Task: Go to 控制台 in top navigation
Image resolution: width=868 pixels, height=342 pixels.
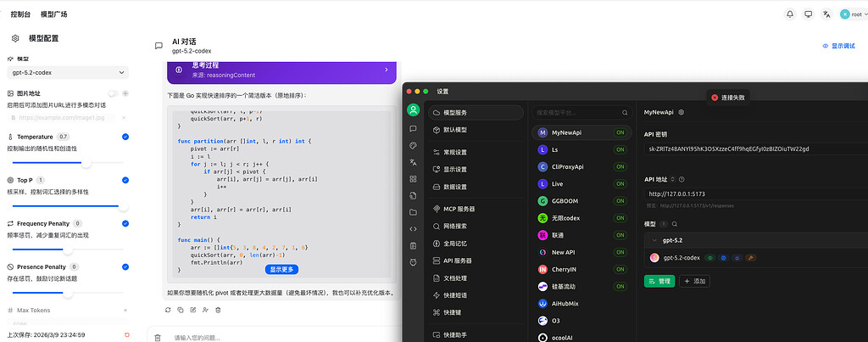Action: click(x=20, y=14)
